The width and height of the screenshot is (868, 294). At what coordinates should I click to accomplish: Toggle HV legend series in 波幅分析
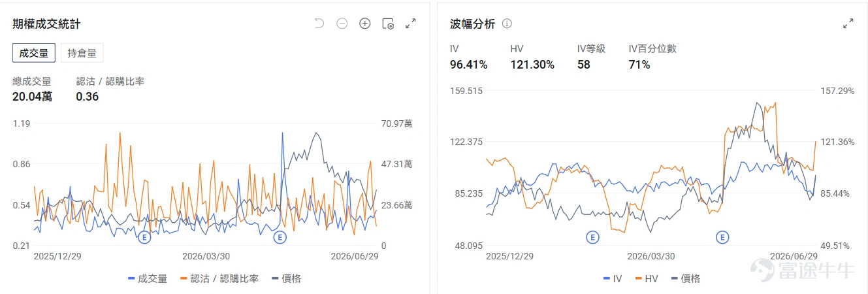click(x=645, y=278)
